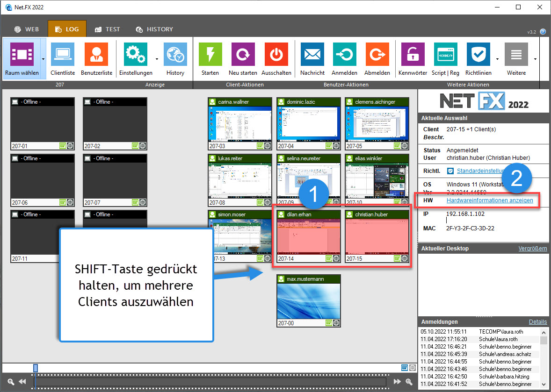The image size is (551, 392).
Task: Select max.mustermann's client thumbnail 207-00
Action: [309, 301]
